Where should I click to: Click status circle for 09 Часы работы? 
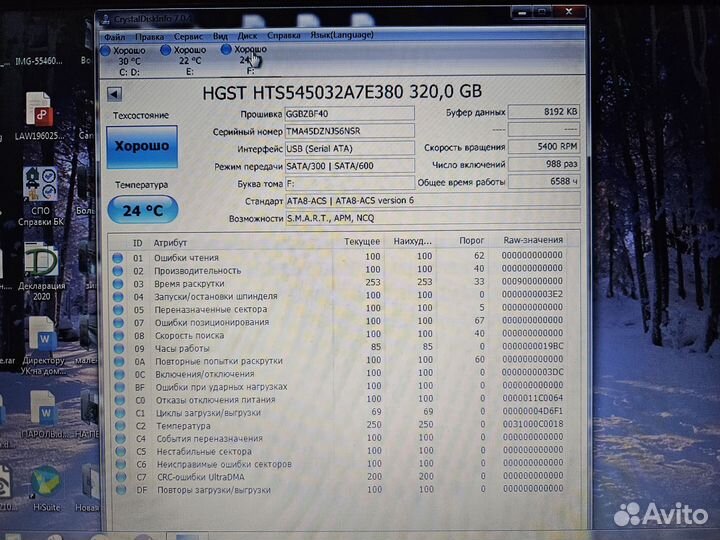pyautogui.click(x=119, y=349)
